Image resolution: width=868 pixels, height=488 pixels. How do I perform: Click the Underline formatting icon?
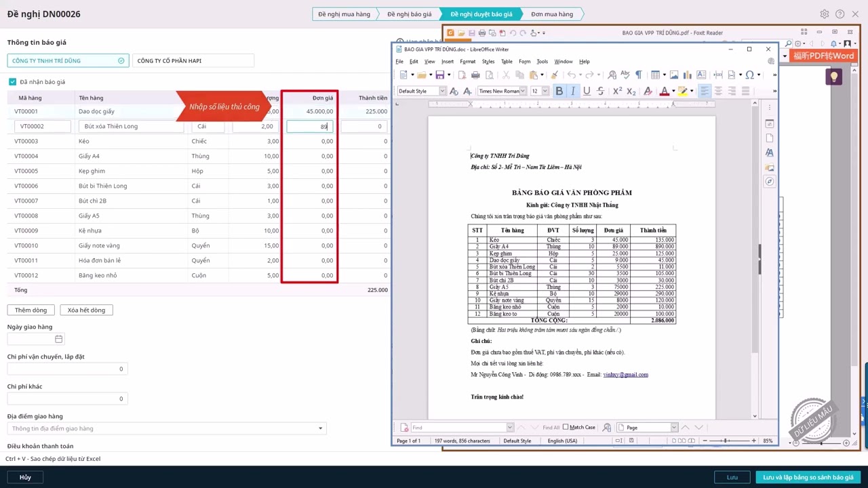coord(587,91)
